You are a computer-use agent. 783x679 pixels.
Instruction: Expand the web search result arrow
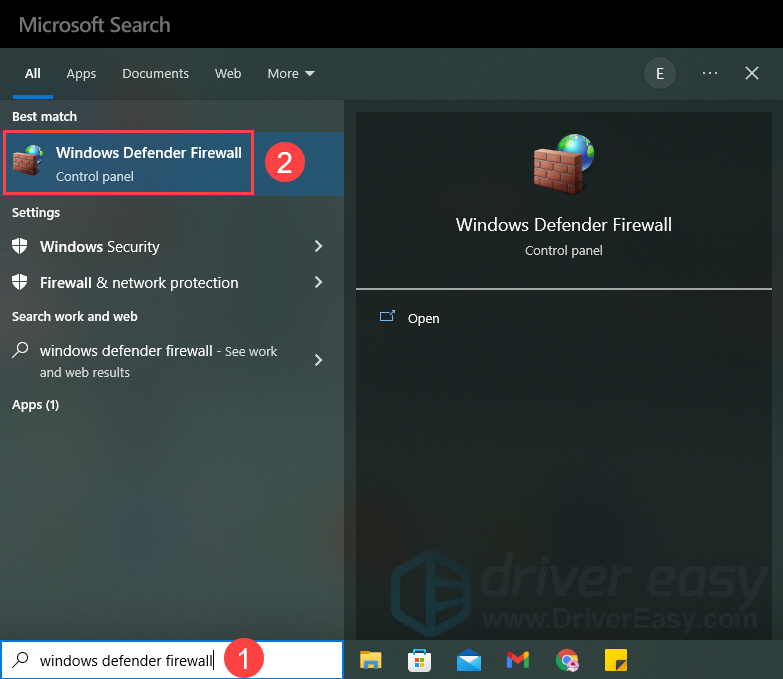pyautogui.click(x=319, y=360)
